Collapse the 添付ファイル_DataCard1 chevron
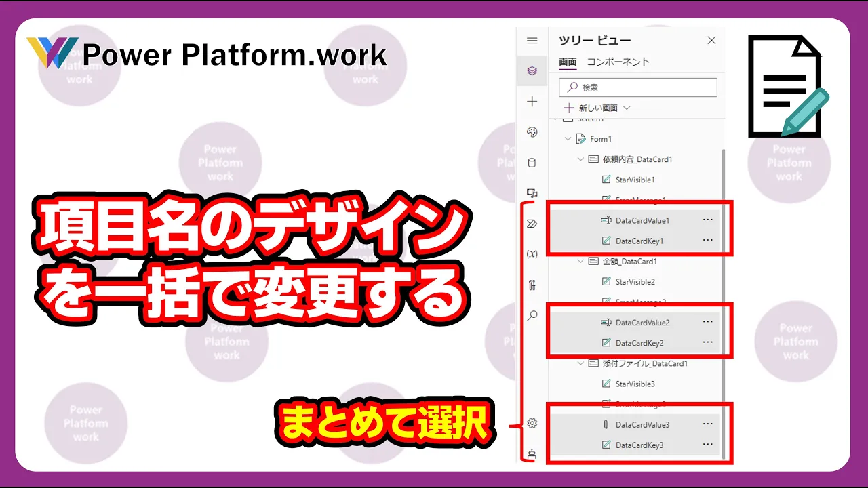868x488 pixels. [x=580, y=363]
